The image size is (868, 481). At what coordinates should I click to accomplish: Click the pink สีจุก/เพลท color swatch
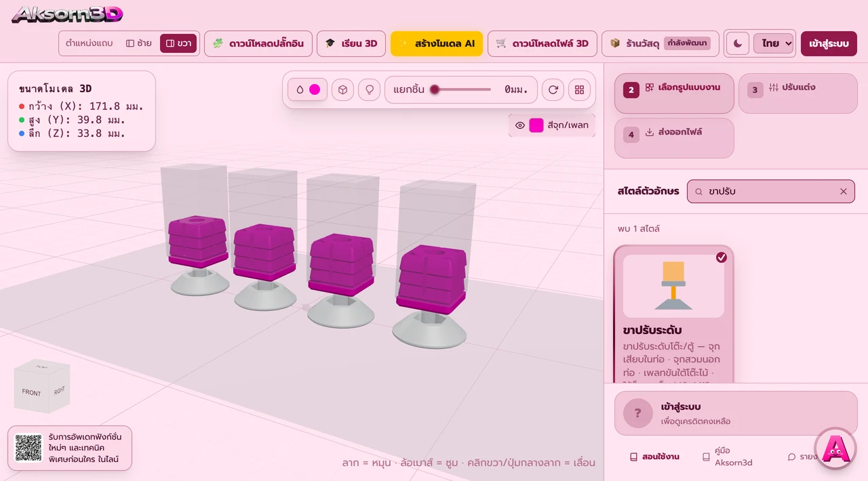click(x=536, y=125)
